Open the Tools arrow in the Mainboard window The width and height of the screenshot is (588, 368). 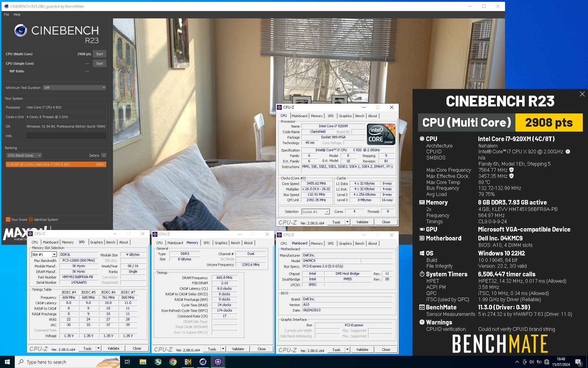[x=347, y=350]
